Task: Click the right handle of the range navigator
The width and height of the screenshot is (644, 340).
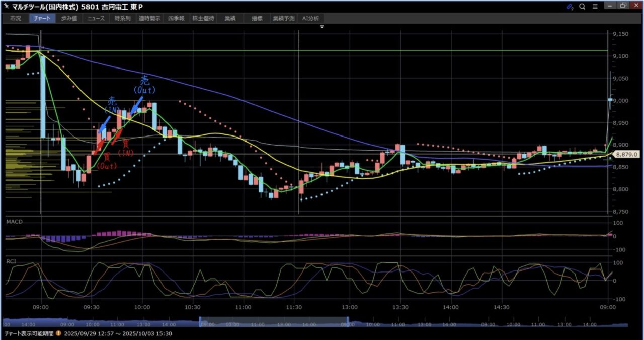Action: tap(348, 321)
